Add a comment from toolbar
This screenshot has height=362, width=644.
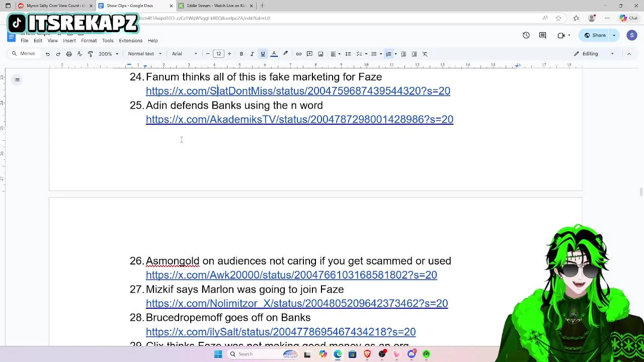tap(309, 54)
